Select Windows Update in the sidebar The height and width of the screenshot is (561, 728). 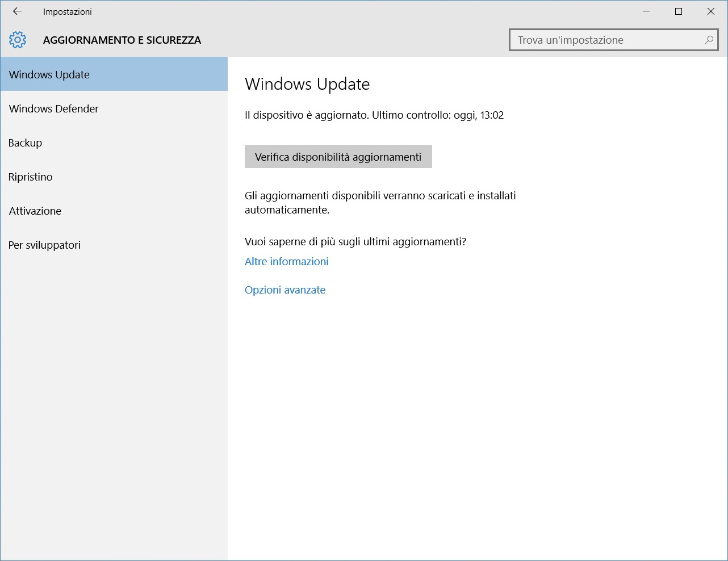(x=114, y=74)
